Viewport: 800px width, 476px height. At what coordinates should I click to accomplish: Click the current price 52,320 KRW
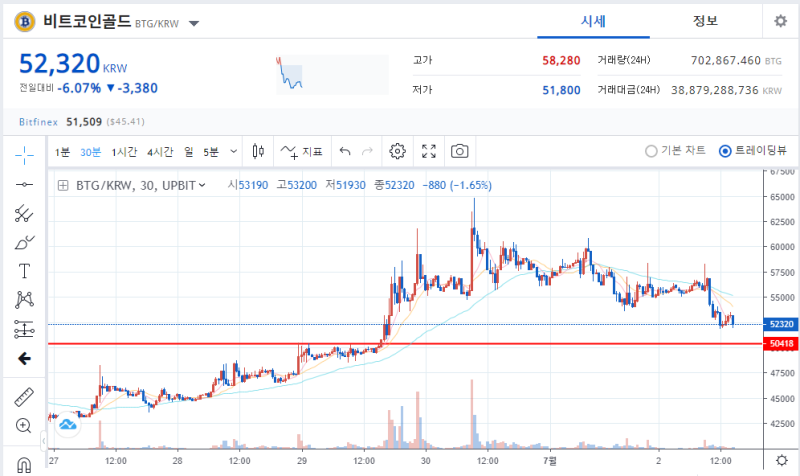(x=73, y=64)
